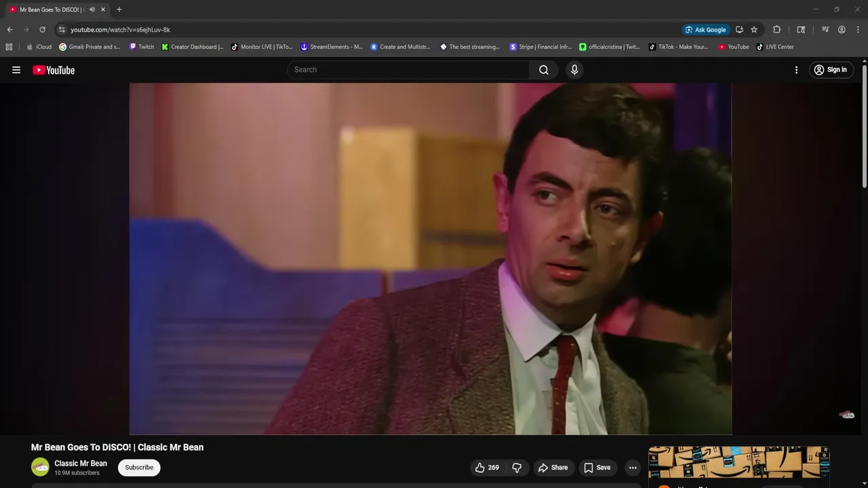868x488 pixels.
Task: Click the search magnifier button
Action: (x=544, y=70)
